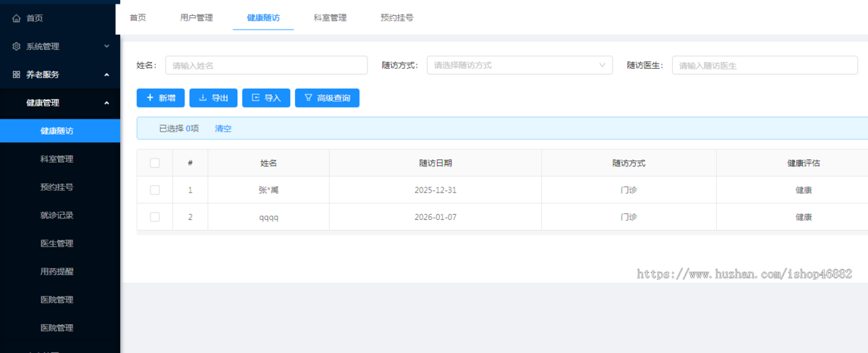Click the 随访日期 column header

point(435,163)
